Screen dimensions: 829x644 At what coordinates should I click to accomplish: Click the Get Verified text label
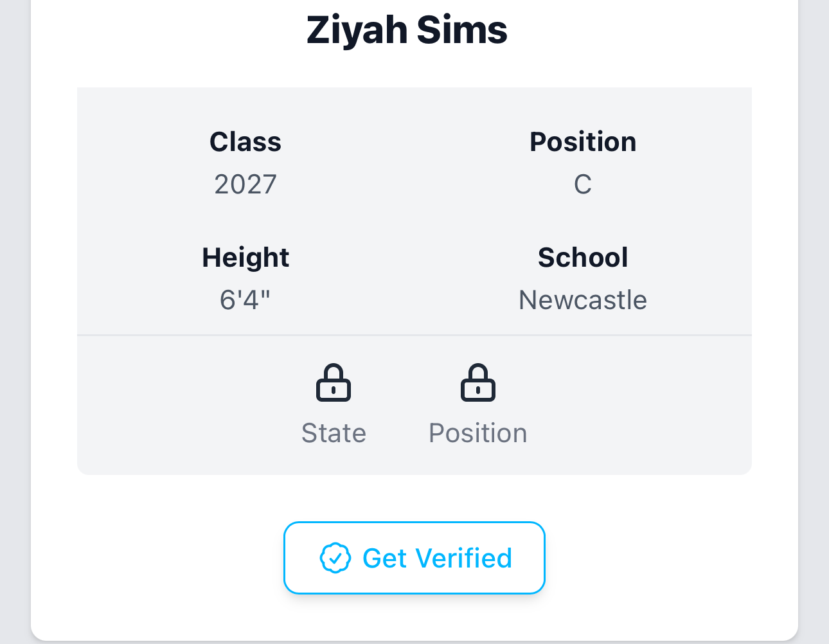[437, 558]
